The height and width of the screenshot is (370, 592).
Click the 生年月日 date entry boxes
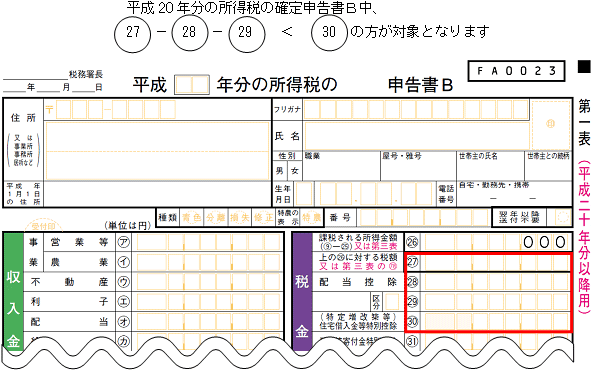pos(365,194)
